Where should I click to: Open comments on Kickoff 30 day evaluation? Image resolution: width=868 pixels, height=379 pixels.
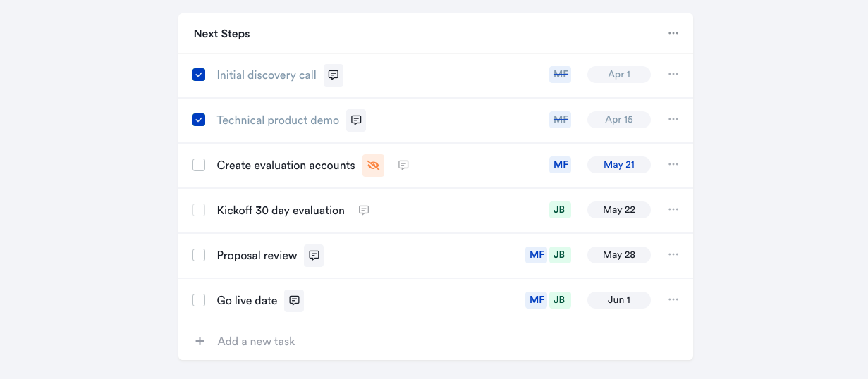tap(364, 210)
